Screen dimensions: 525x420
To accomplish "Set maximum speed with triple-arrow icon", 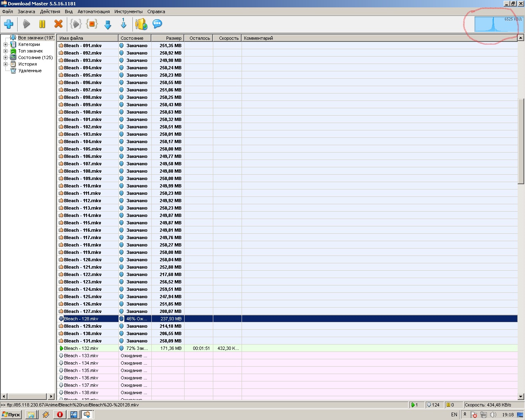I will tap(108, 25).
